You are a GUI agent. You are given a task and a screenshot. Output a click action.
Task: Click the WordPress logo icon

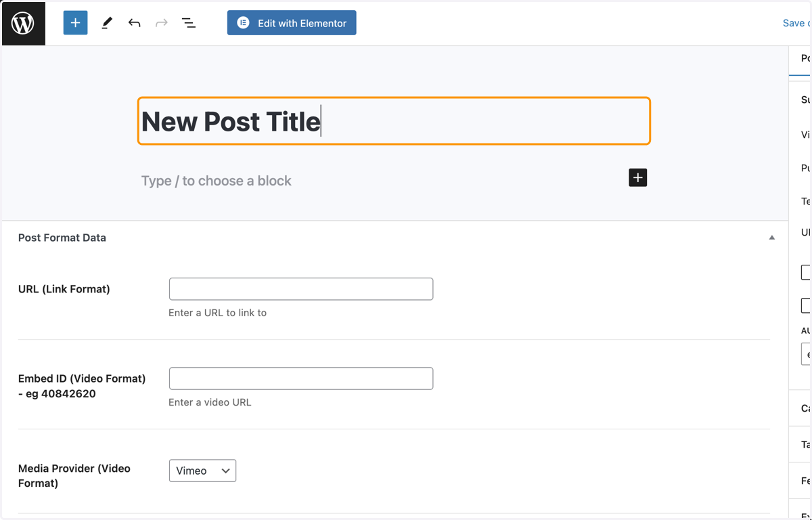point(23,23)
